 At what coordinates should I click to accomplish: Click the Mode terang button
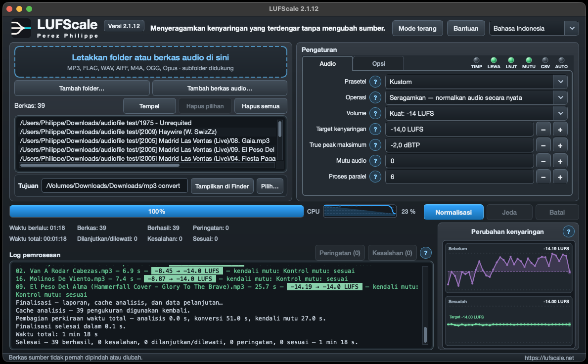417,29
